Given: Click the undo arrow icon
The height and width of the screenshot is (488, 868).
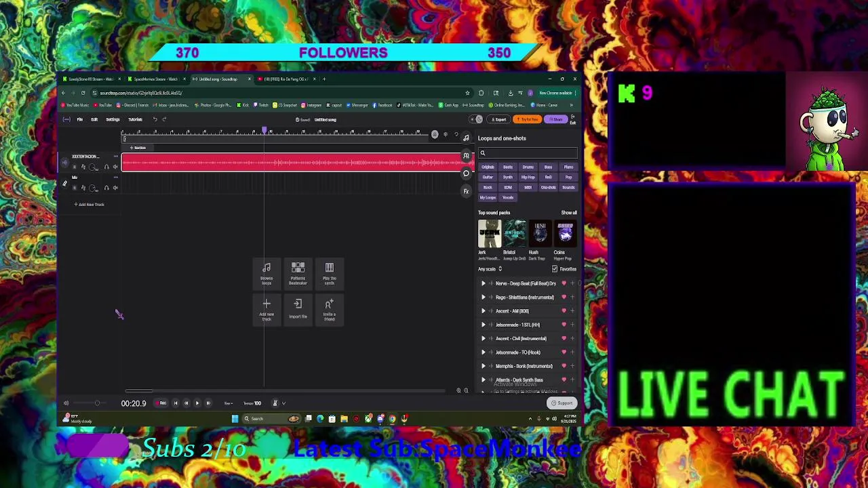Looking at the screenshot, I should [x=155, y=119].
